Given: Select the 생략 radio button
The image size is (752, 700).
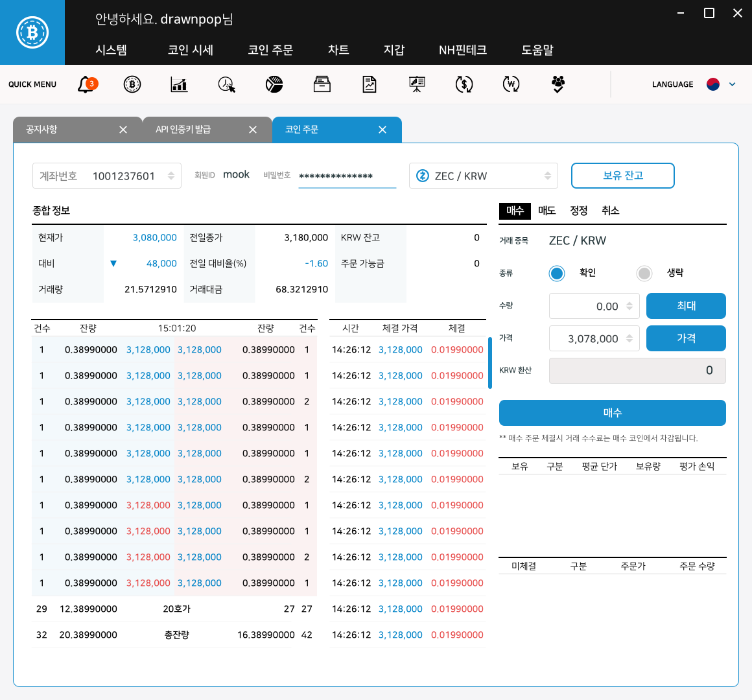Looking at the screenshot, I should (x=644, y=274).
